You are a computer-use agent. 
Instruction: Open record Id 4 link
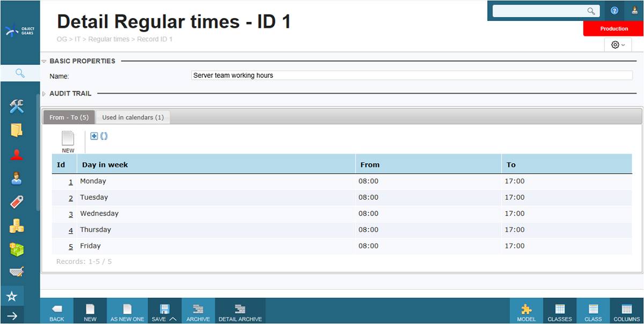71,230
